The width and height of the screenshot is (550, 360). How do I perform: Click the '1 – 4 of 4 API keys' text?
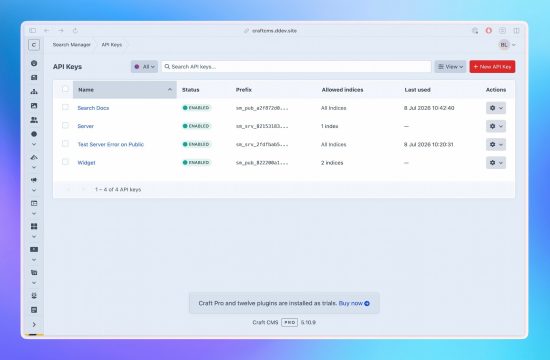(x=118, y=189)
